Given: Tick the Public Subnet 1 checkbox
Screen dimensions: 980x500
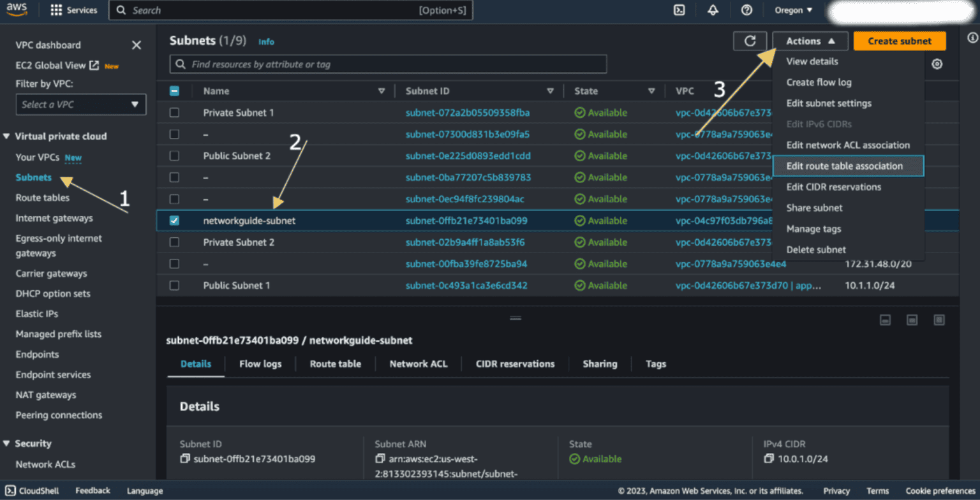Looking at the screenshot, I should [174, 285].
